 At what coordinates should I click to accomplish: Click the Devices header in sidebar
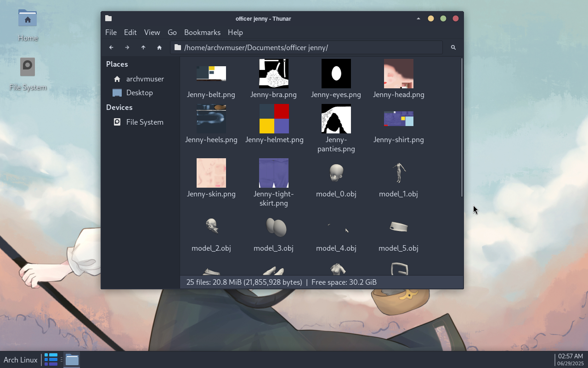(x=119, y=107)
